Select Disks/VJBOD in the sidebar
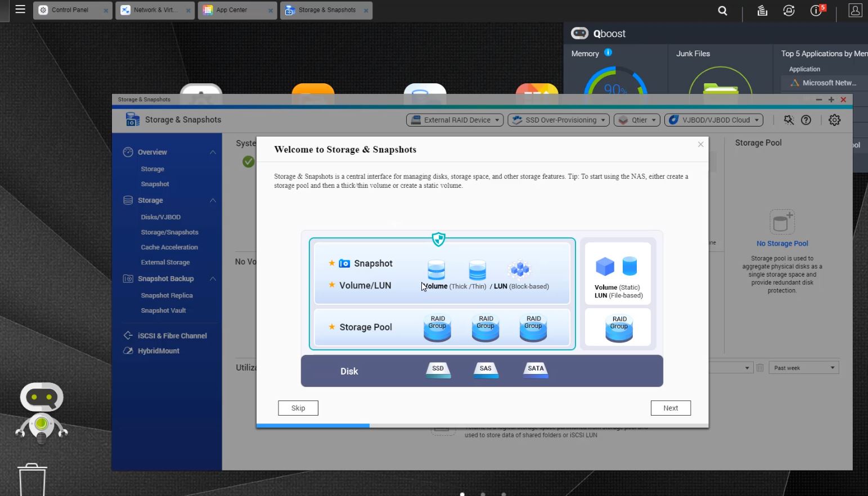This screenshot has width=868, height=496. (x=160, y=217)
